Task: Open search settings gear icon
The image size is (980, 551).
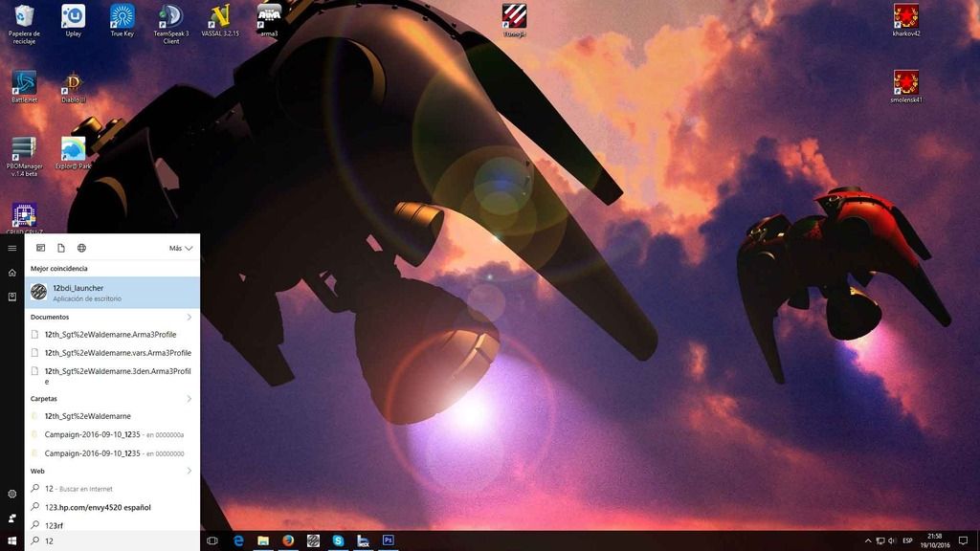Action: pyautogui.click(x=11, y=494)
